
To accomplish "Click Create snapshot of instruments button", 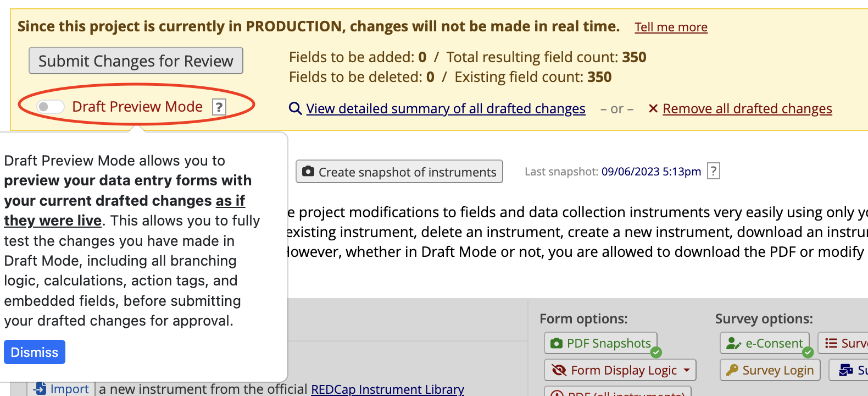I will [399, 172].
